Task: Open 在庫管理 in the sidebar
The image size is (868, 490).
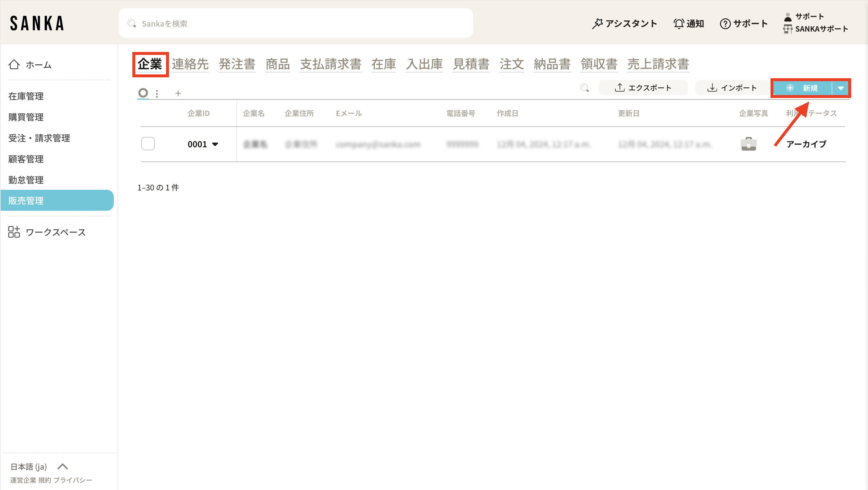Action: 26,96
